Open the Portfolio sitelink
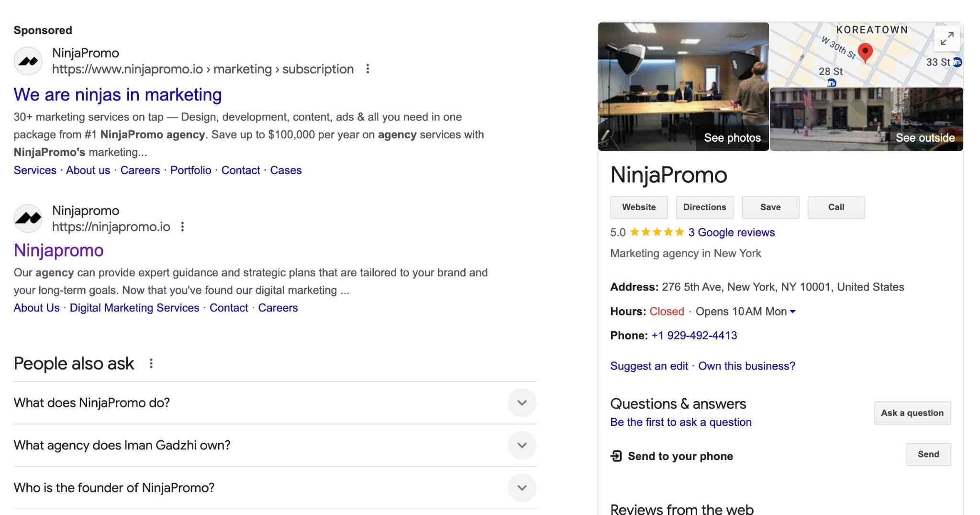The width and height of the screenshot is (980, 515). [191, 170]
